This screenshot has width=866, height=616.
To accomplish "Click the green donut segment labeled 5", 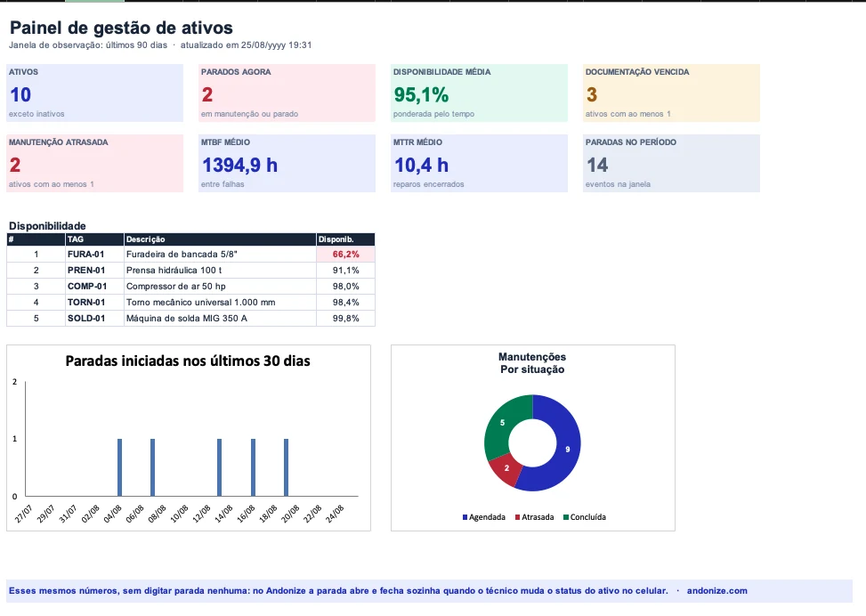I will click(502, 423).
